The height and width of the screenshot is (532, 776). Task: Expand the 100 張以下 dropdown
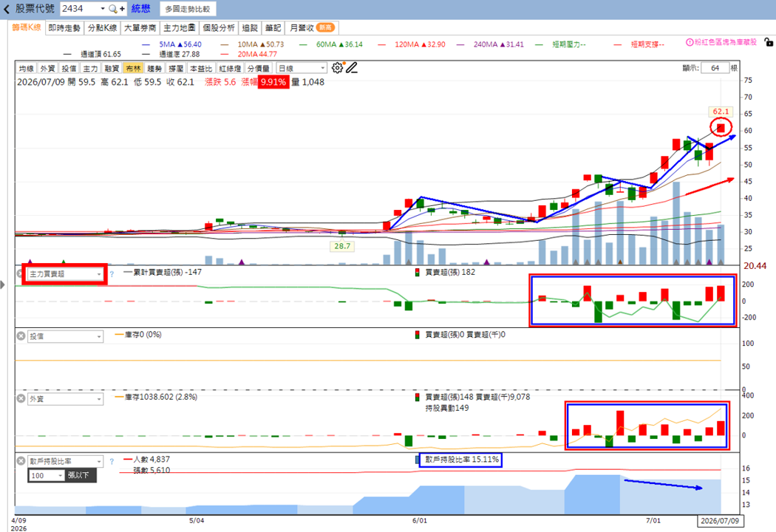point(47,476)
